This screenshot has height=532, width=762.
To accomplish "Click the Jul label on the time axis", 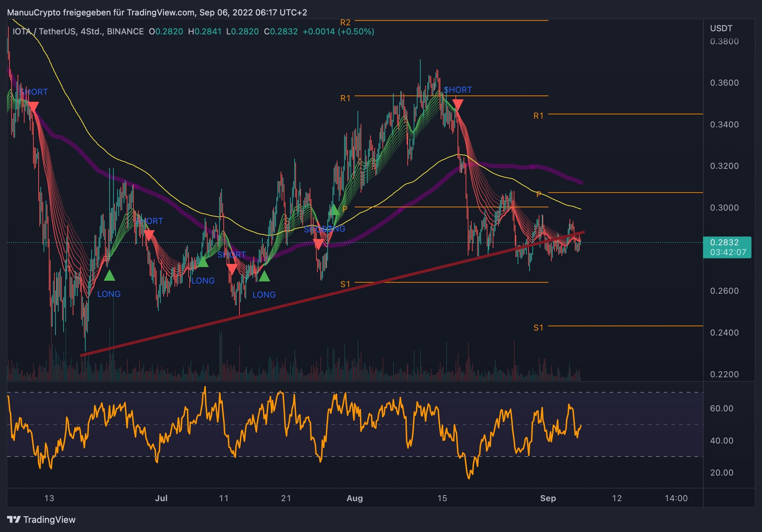I will coord(161,498).
